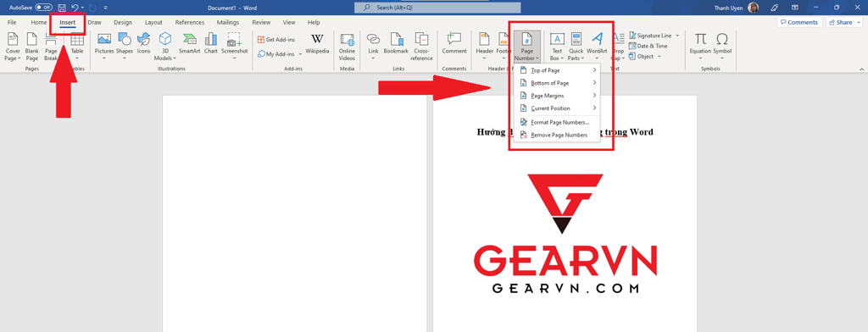This screenshot has height=332, width=868.
Task: Switch to the Home tab
Action: coord(39,22)
